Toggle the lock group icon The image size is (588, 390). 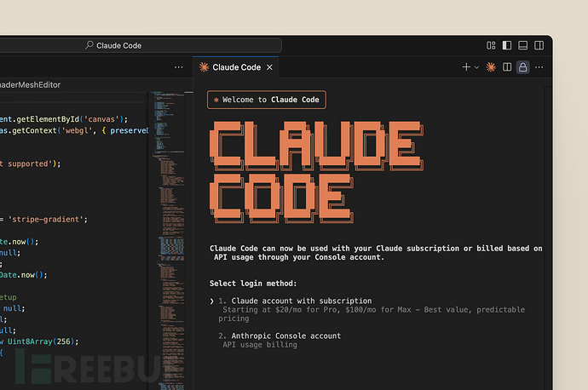[x=522, y=67]
